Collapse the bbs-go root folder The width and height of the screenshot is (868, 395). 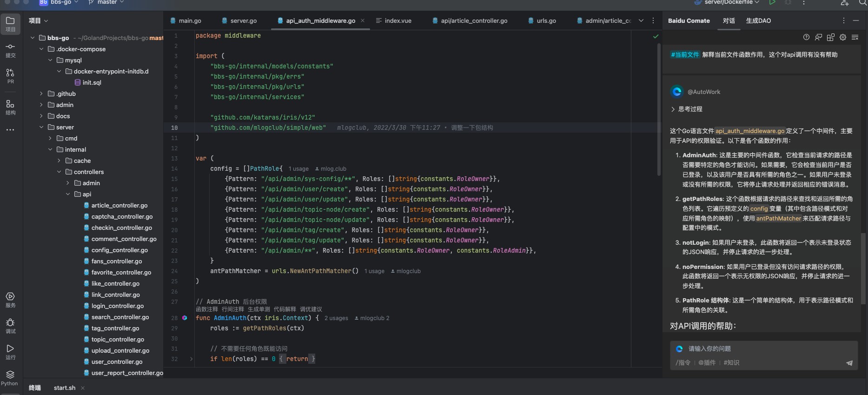coord(32,38)
